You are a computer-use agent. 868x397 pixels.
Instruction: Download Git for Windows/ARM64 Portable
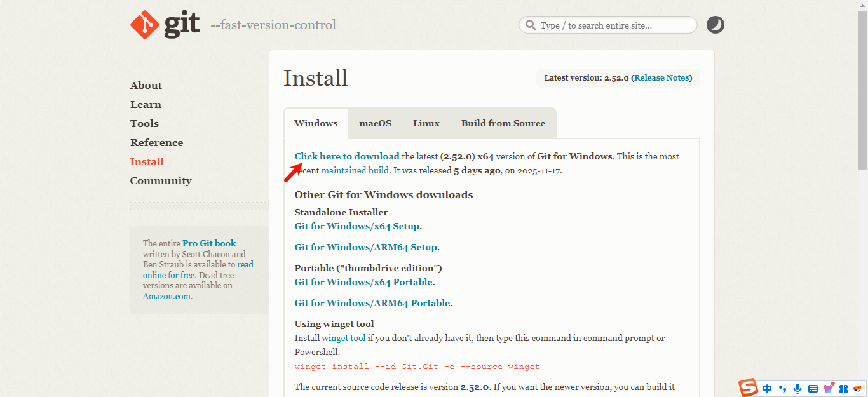point(372,303)
